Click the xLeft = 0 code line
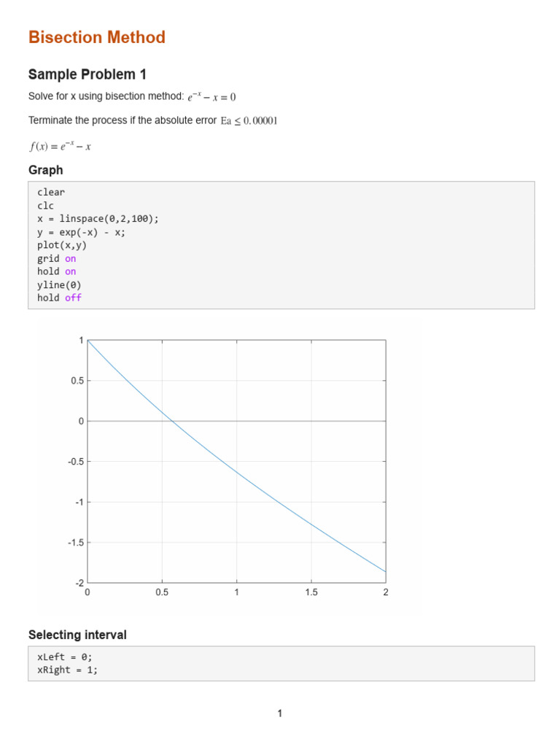The width and height of the screenshot is (560, 747). [65, 657]
